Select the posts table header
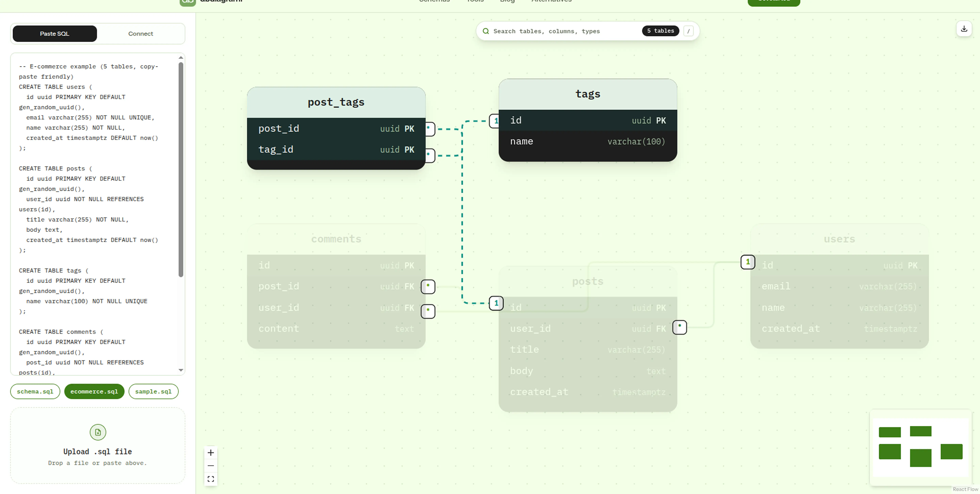Viewport: 980px width, 494px height. pos(588,281)
